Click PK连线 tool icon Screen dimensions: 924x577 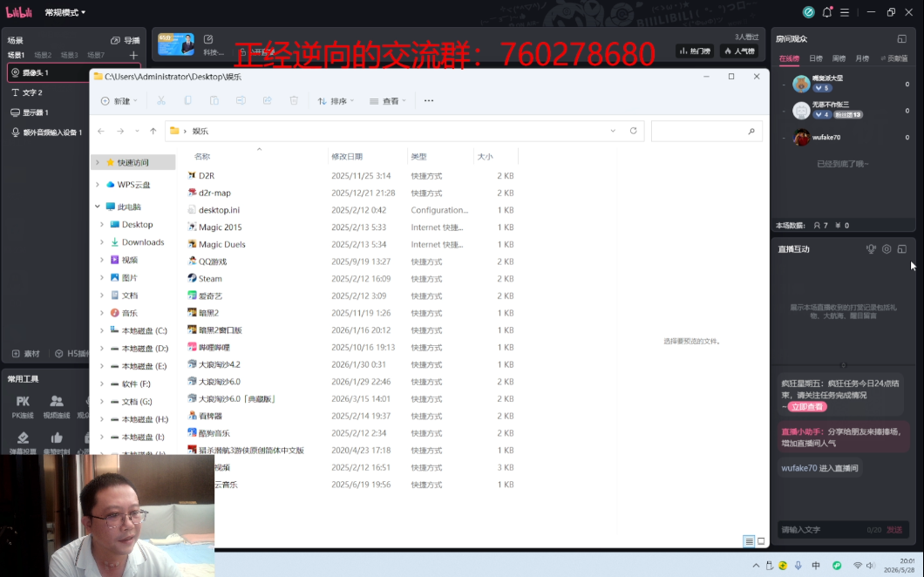[23, 406]
